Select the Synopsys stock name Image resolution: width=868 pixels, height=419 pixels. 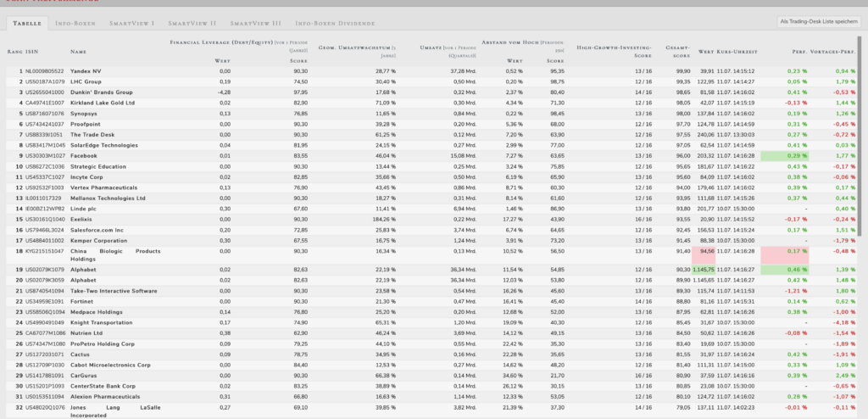point(84,114)
